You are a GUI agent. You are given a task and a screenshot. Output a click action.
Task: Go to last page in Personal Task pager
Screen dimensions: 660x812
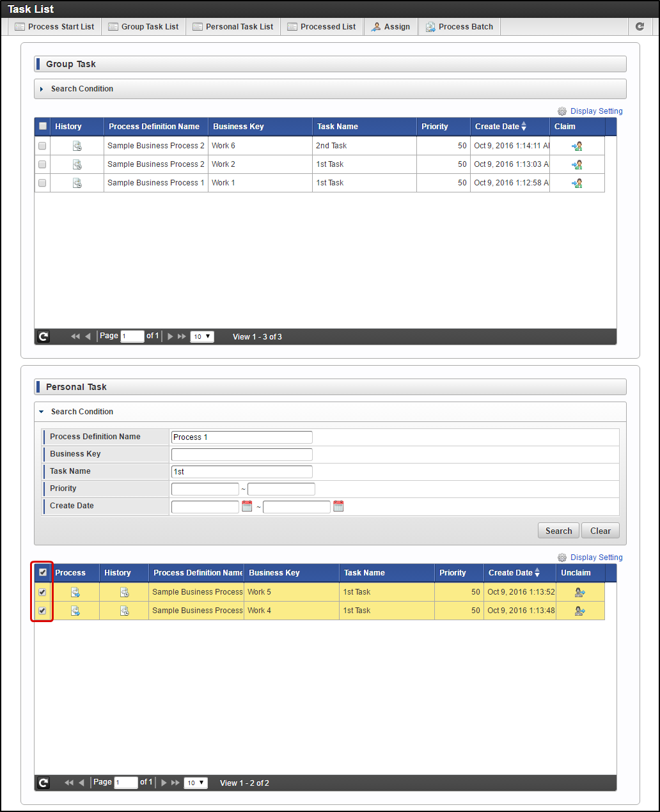pos(175,783)
